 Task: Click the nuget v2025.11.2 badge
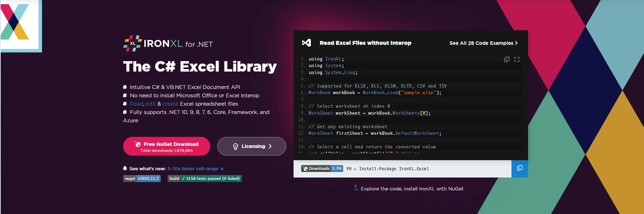[x=142, y=179]
